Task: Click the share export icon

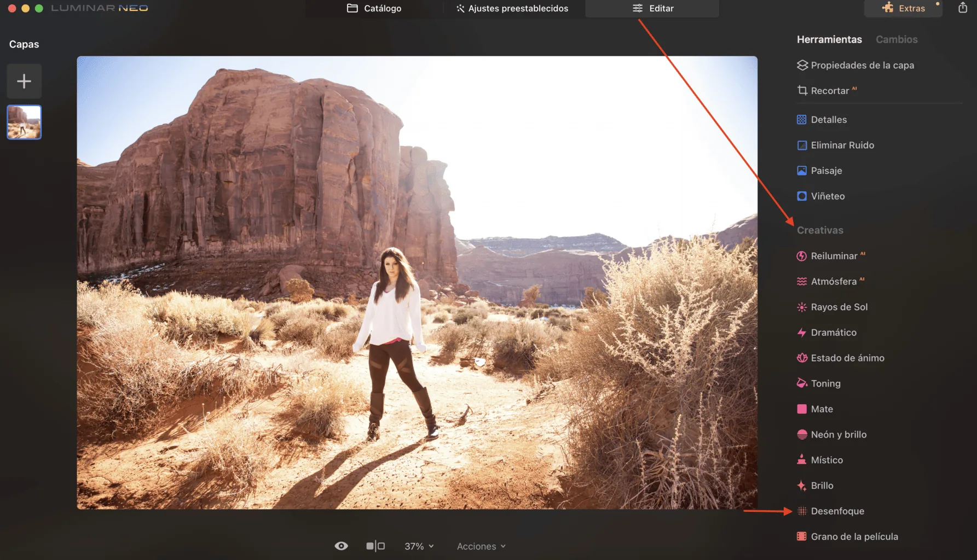Action: click(962, 8)
